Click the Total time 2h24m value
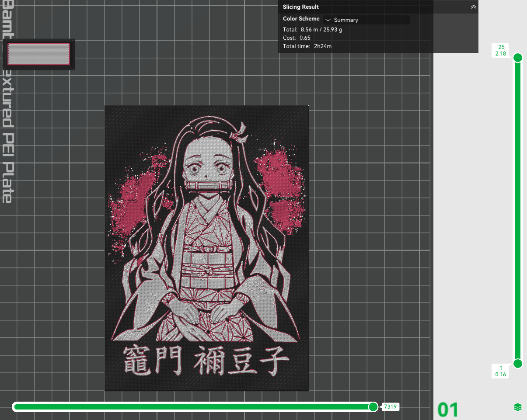This screenshot has height=420, width=527. coord(323,46)
